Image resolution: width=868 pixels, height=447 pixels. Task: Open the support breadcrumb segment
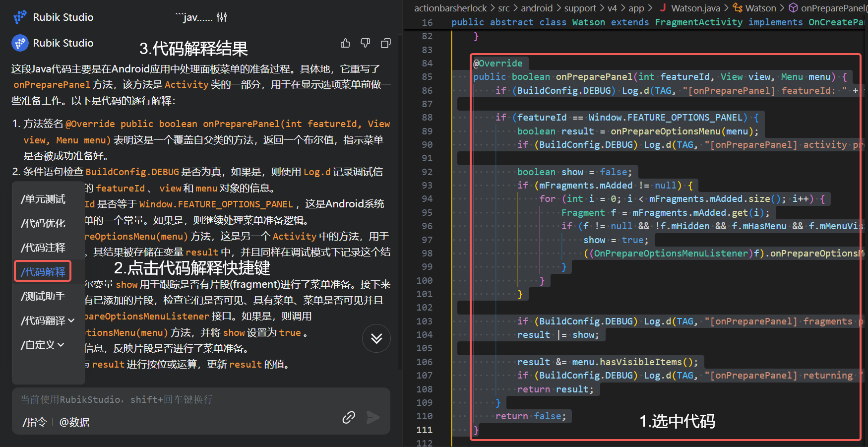point(580,8)
